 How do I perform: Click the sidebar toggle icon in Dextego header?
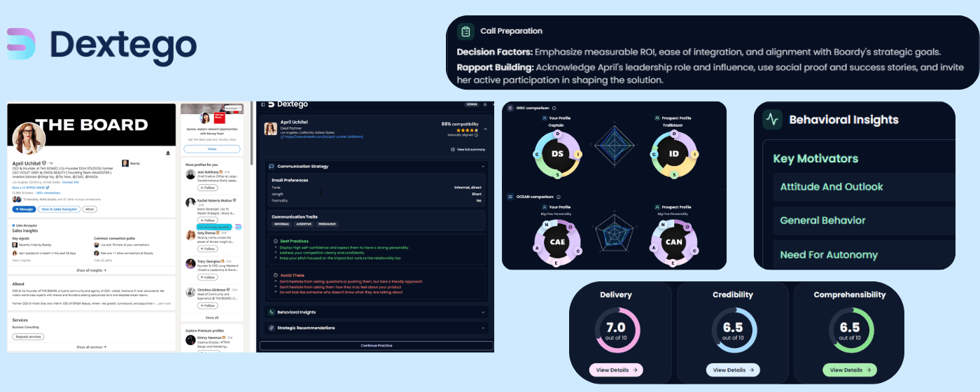coord(263,104)
